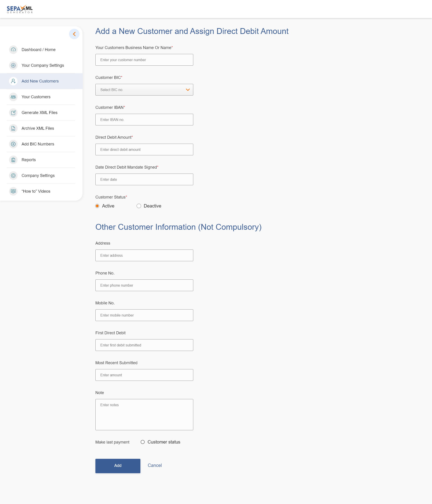
Task: Click the Cancel link
Action: [x=154, y=465]
